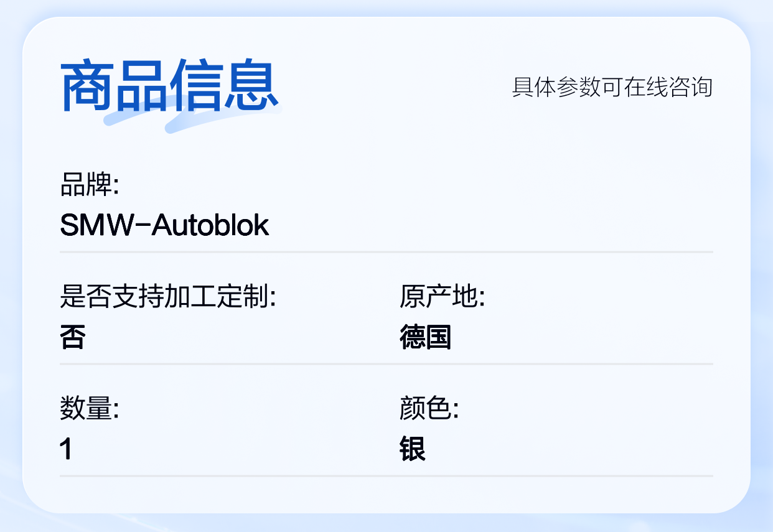Click the 原产地: label
Image resolution: width=773 pixels, height=532 pixels.
442,297
